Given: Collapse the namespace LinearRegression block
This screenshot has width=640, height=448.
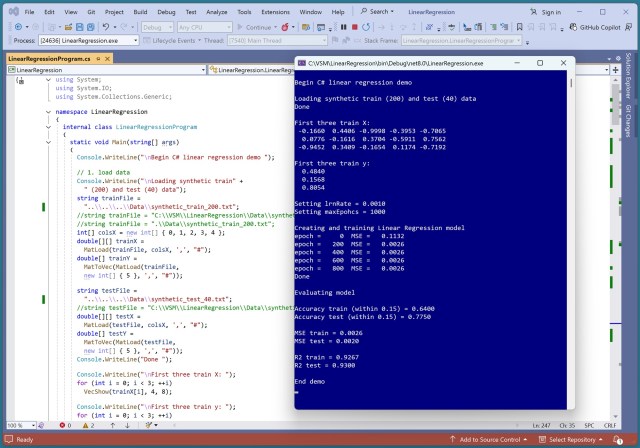Looking at the screenshot, I should point(50,112).
